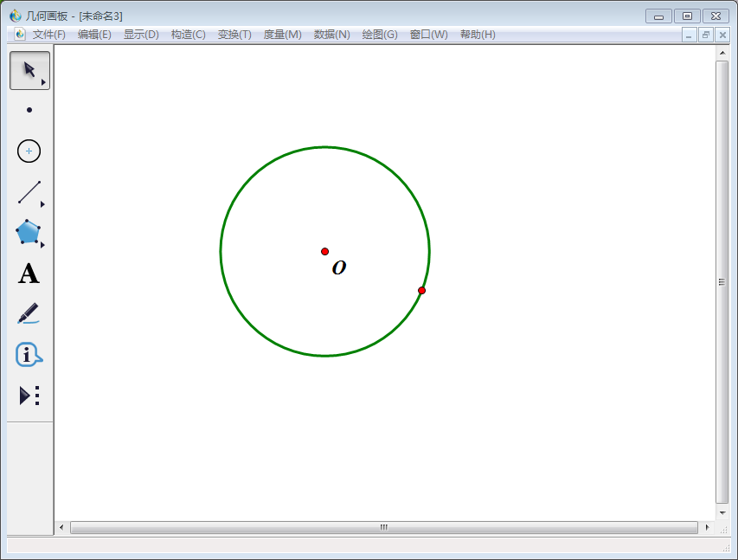The image size is (738, 560).
Task: Select the Marker pen tool
Action: click(29, 313)
